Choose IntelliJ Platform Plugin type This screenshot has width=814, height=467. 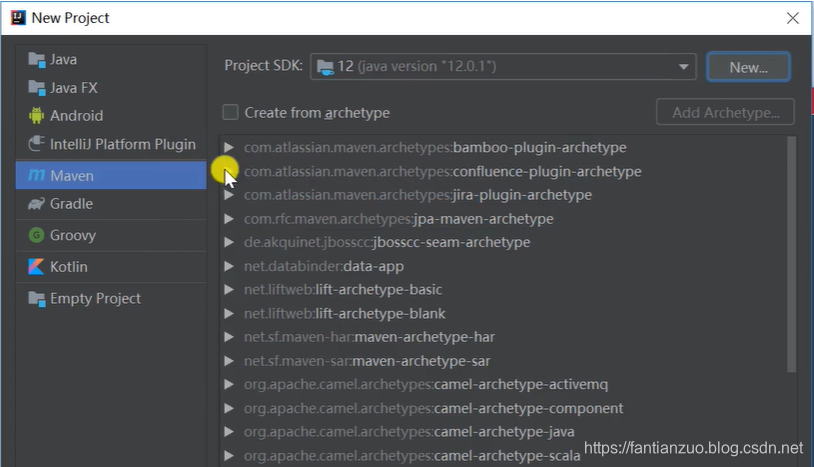(x=111, y=144)
